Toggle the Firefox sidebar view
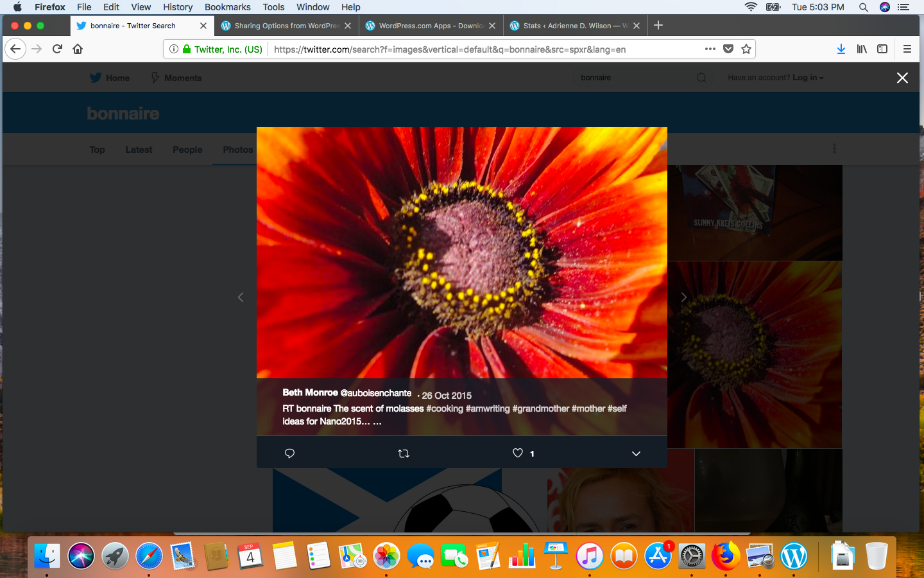 click(x=882, y=49)
